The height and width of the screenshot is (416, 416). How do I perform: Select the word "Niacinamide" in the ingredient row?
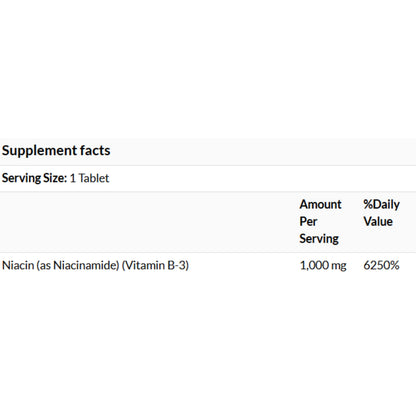86,265
